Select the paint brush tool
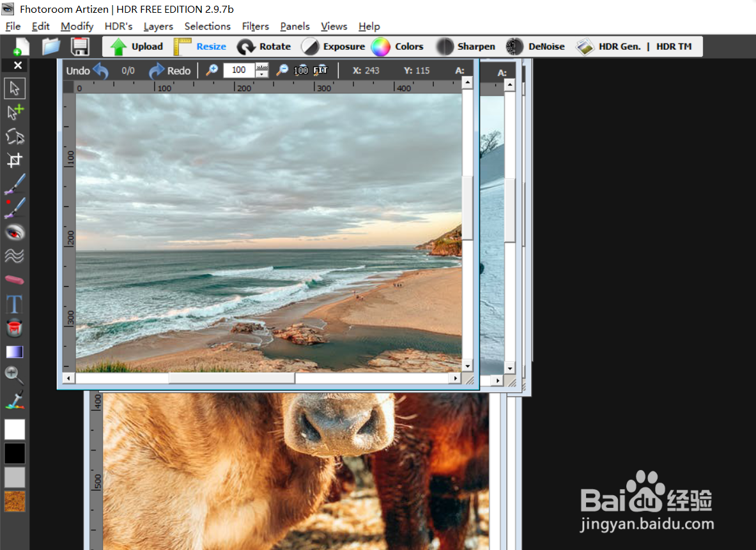This screenshot has height=550, width=756. coord(15,184)
